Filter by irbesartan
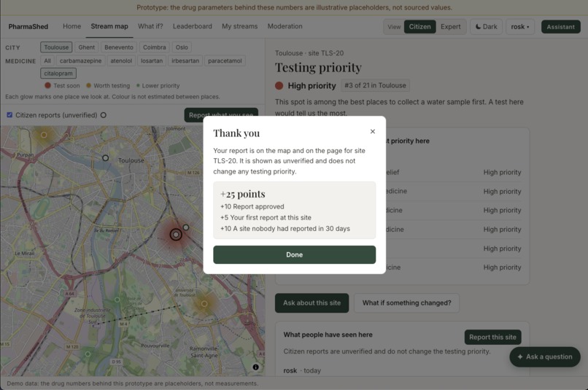 coord(185,61)
